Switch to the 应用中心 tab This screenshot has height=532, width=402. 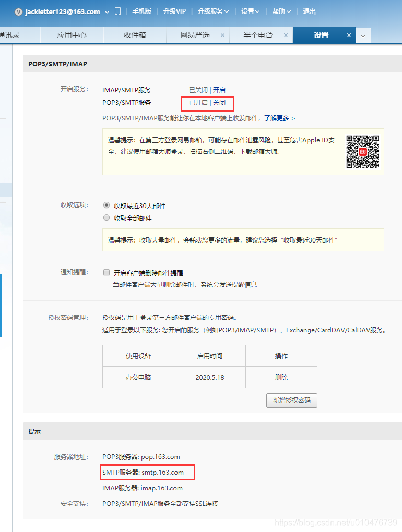point(72,35)
